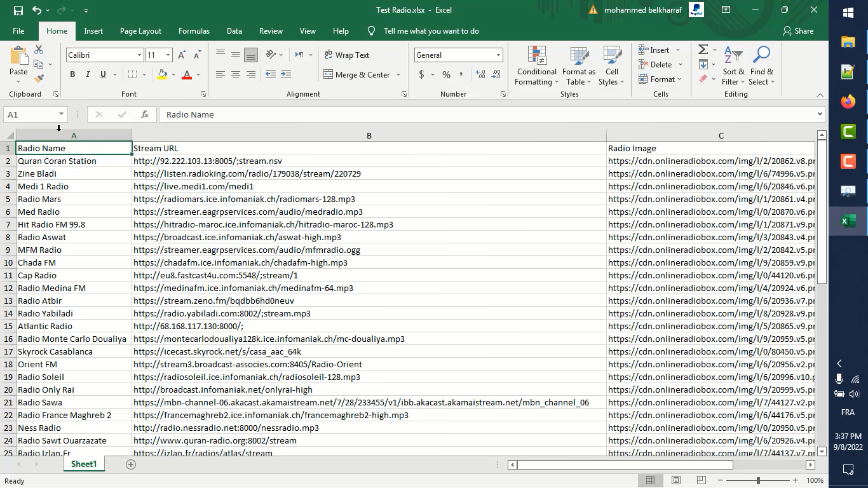Toggle bold formatting
The image size is (868, 488).
pos(72,74)
